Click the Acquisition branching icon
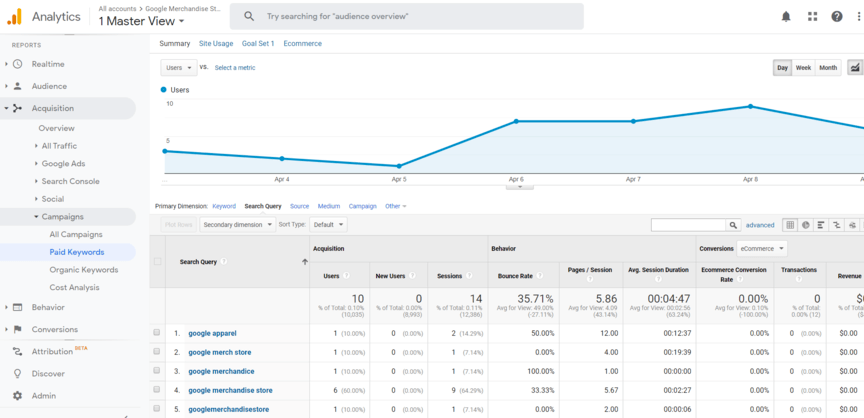 (x=18, y=108)
